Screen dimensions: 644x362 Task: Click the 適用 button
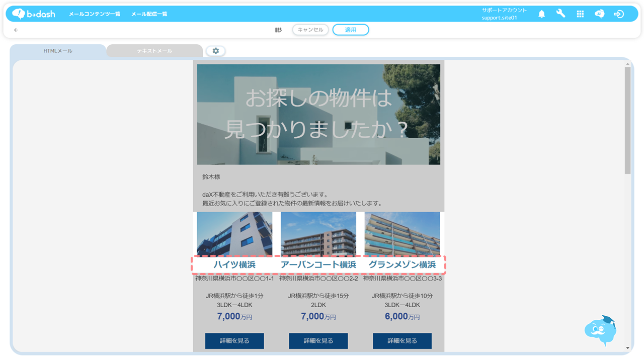pos(351,30)
